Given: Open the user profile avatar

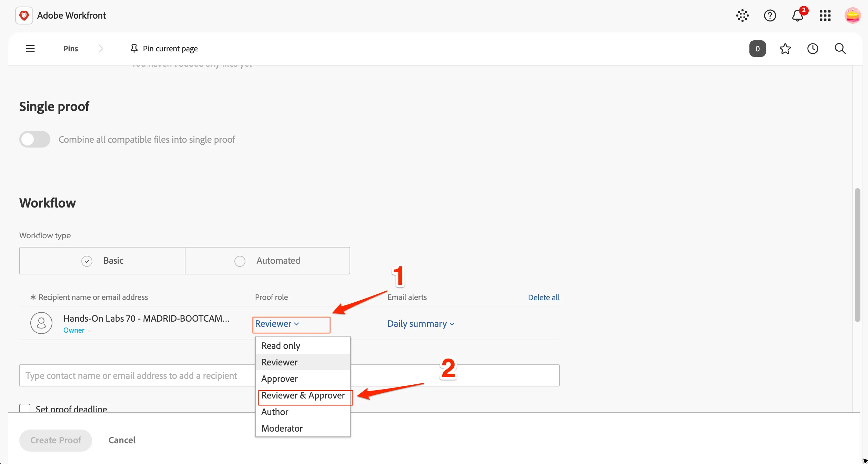Looking at the screenshot, I should pyautogui.click(x=852, y=16).
